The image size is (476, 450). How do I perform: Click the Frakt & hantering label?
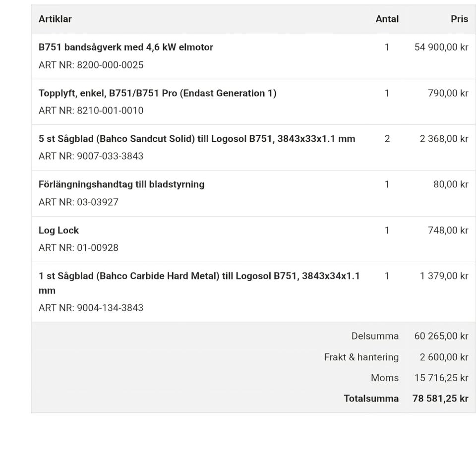pos(361,357)
